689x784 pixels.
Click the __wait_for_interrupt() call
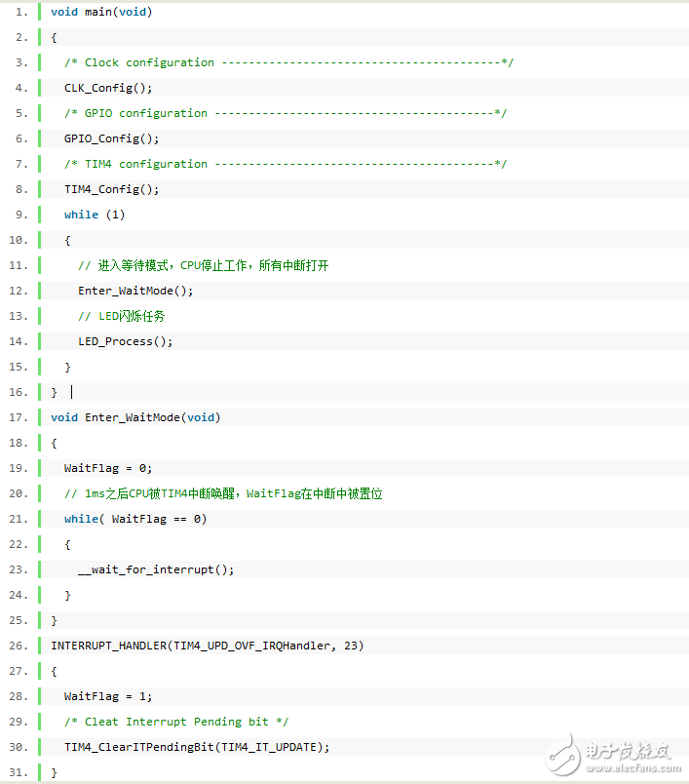click(156, 569)
